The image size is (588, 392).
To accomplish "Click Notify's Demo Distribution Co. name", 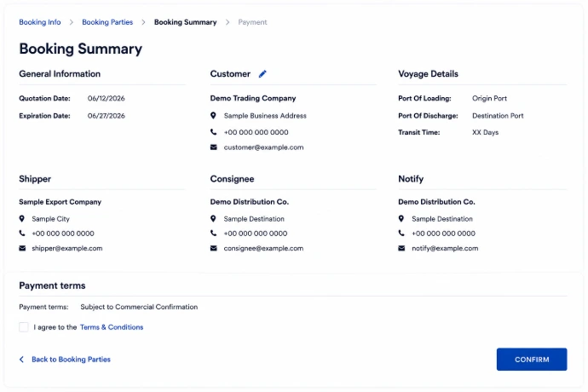I will pos(436,202).
